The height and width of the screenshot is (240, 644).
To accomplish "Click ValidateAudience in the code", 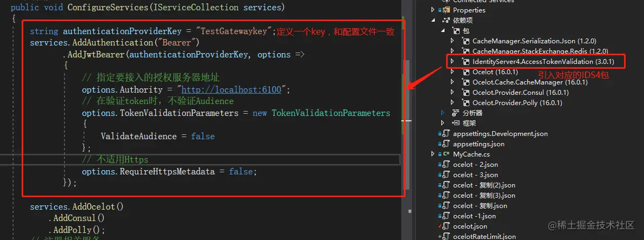I will click(139, 137).
